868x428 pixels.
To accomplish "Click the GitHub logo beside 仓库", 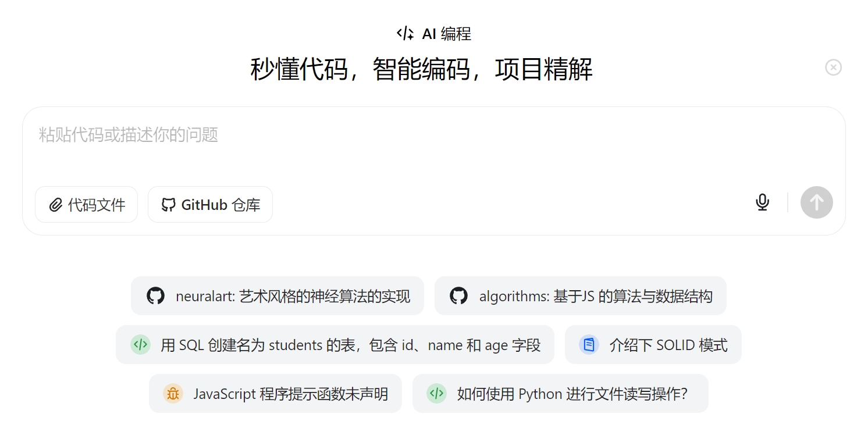I will (168, 205).
